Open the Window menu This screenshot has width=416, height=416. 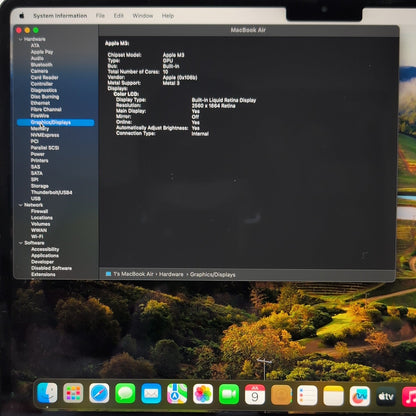(x=143, y=16)
